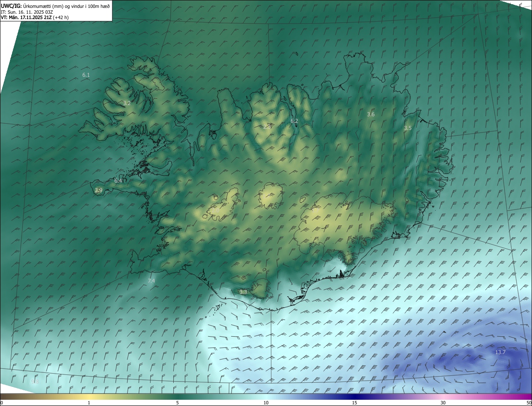Click the 6.1 precipitation value over the sea

click(86, 75)
